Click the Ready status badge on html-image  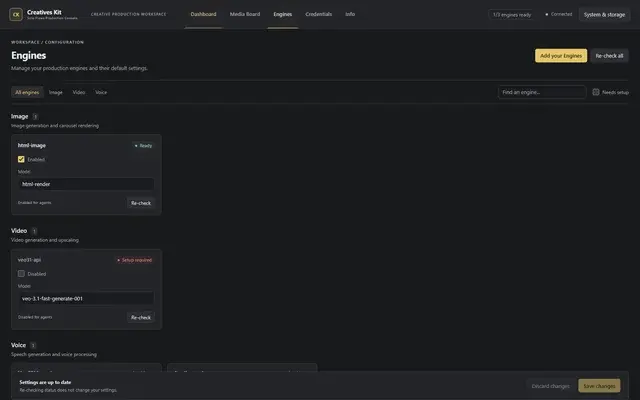click(143, 146)
